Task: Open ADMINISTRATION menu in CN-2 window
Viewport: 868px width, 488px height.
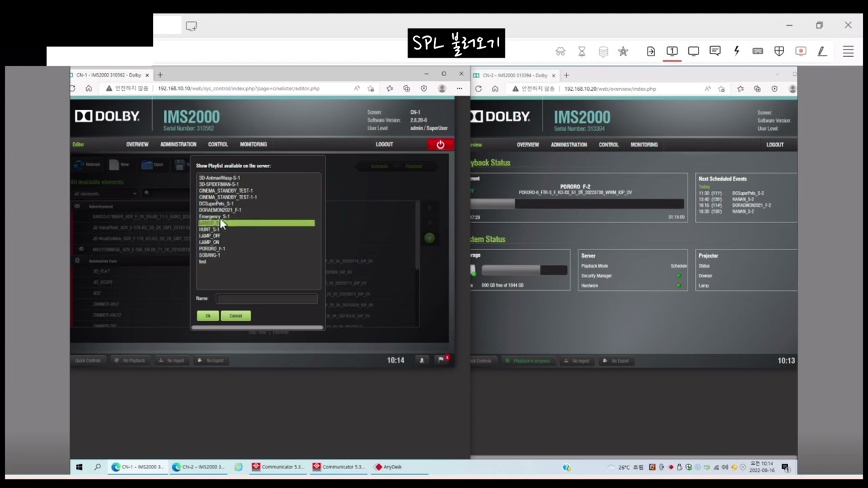Action: click(569, 144)
